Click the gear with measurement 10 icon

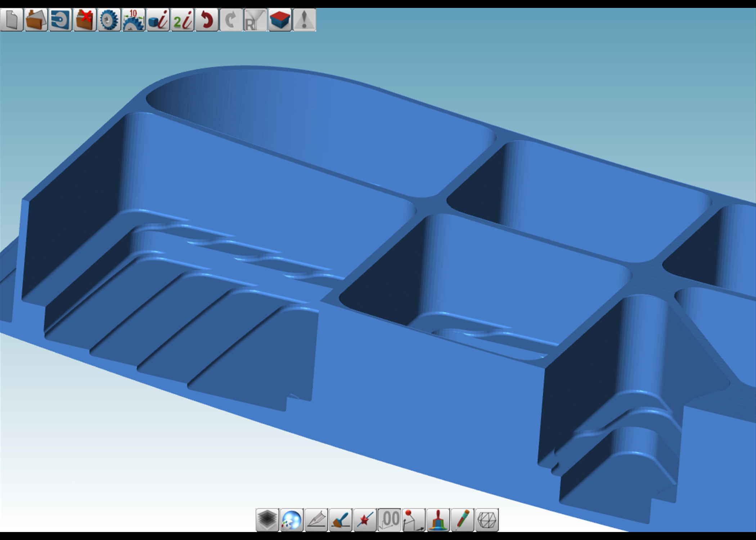click(x=134, y=20)
